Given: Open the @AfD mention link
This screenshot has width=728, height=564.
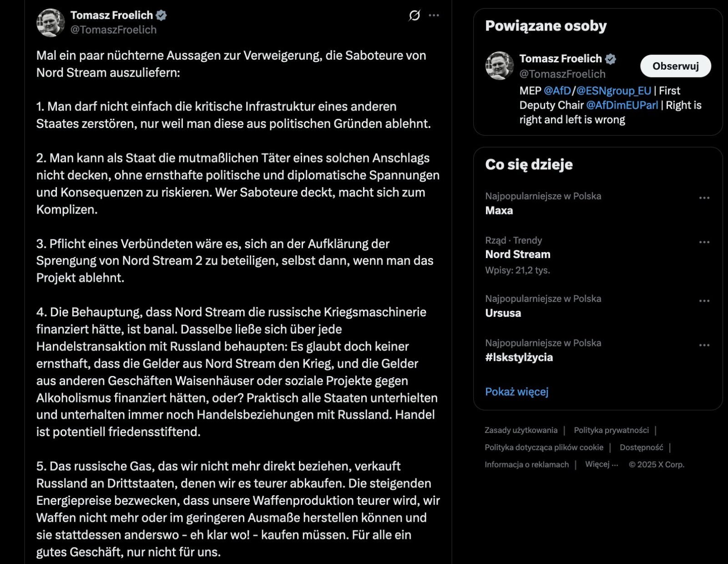Looking at the screenshot, I should 557,91.
